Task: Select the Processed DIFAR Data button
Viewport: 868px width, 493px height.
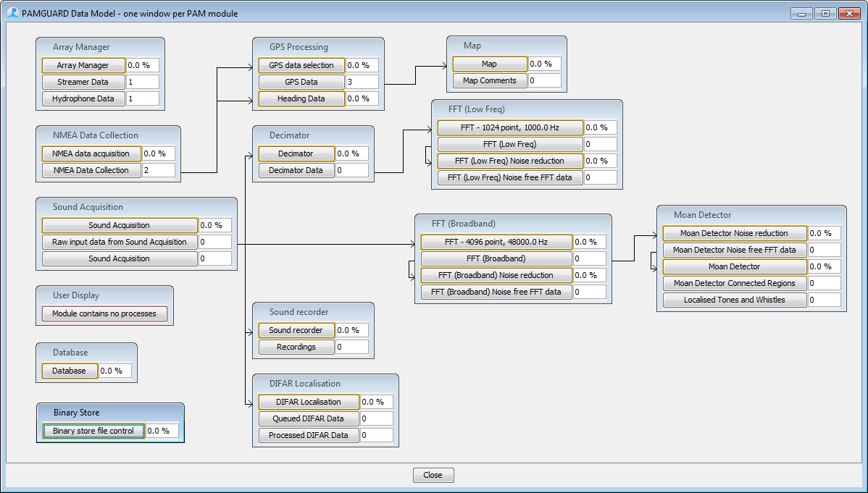Action: point(309,435)
